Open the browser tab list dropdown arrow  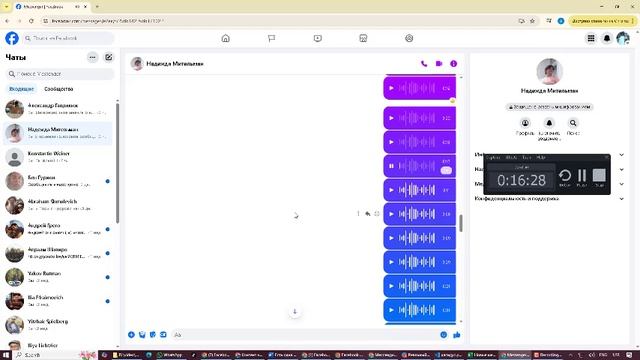(x=7, y=7)
